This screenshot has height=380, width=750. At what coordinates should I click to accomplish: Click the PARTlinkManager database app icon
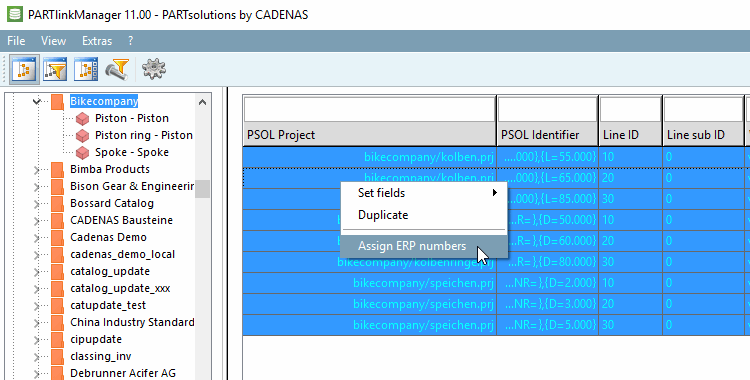point(14,14)
